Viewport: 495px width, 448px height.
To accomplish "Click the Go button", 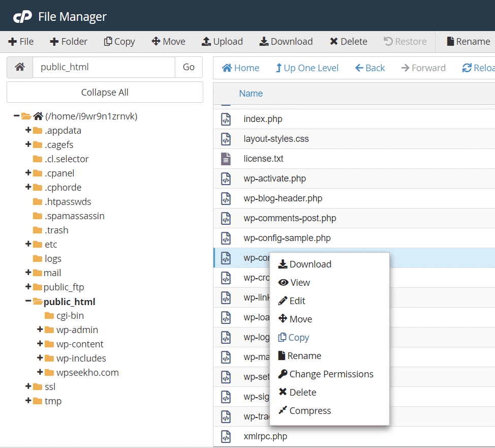I will pyautogui.click(x=189, y=67).
